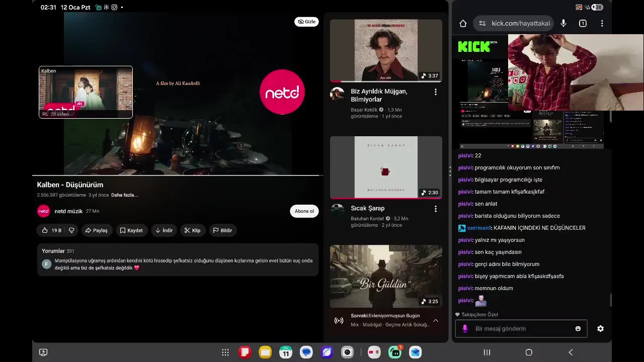
Task: Click the chat panel scrollbar
Action: click(x=611, y=300)
